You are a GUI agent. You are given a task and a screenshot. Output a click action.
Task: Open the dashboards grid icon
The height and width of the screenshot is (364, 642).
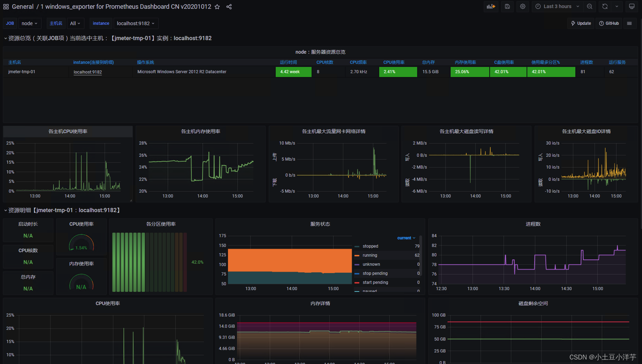pyautogui.click(x=6, y=7)
